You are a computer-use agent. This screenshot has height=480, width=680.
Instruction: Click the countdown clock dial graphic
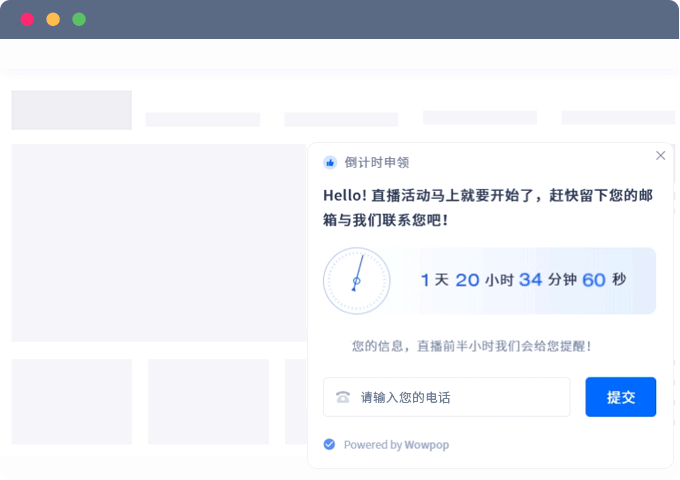pos(356,281)
